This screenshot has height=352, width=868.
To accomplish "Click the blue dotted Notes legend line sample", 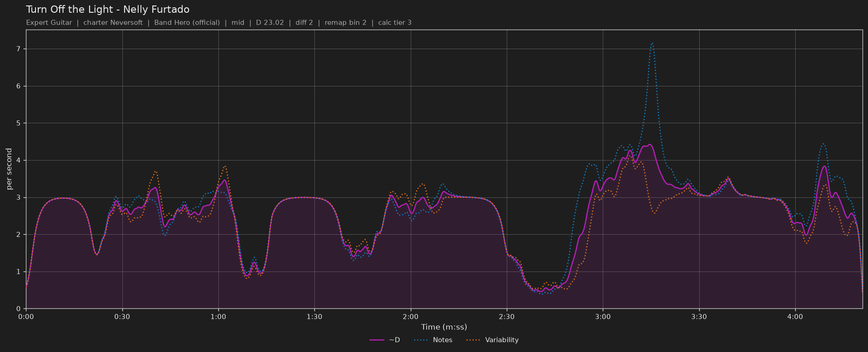I will [x=421, y=340].
